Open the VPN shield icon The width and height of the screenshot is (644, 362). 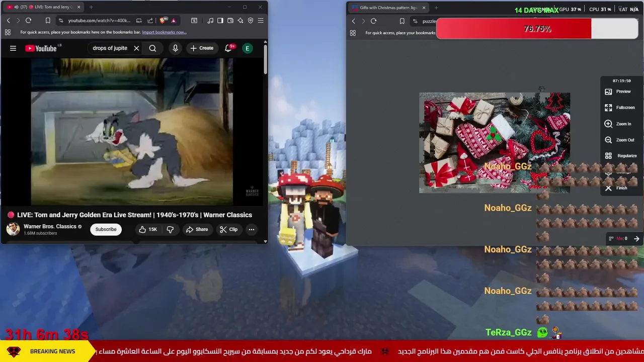pos(251,21)
